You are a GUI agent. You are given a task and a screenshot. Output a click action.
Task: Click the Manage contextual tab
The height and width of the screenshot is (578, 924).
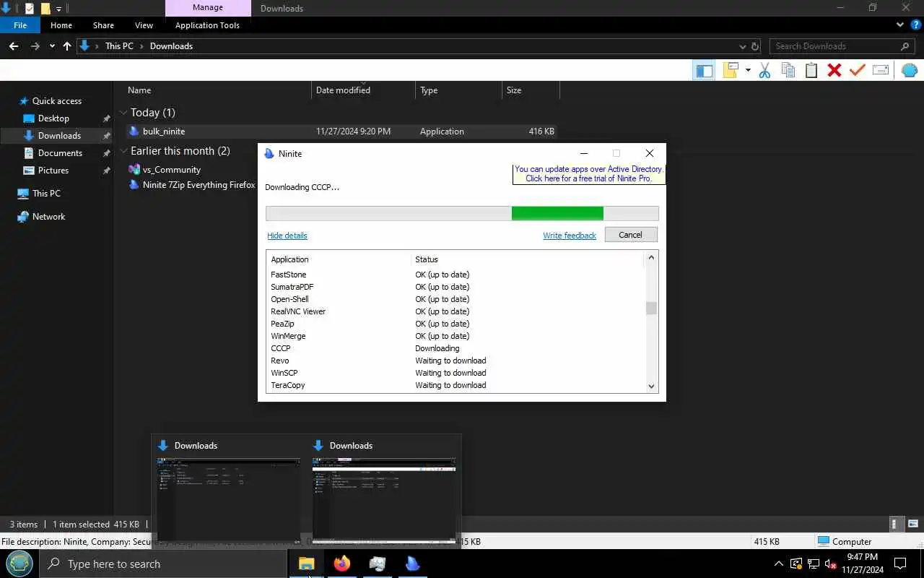coord(207,8)
